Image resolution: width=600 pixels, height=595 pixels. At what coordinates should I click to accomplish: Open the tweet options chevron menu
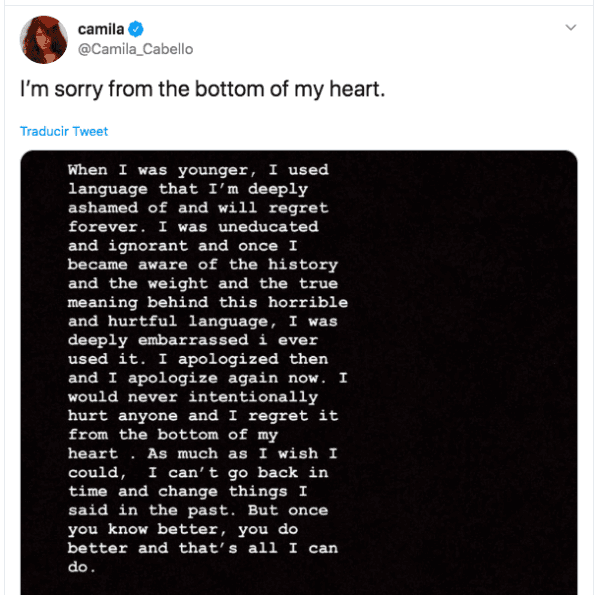tap(571, 27)
